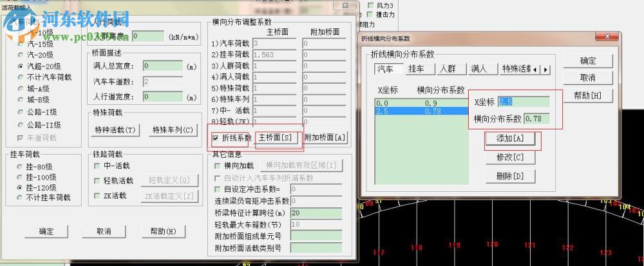
Task: Select 挂-80级 trailer load
Action: point(20,167)
